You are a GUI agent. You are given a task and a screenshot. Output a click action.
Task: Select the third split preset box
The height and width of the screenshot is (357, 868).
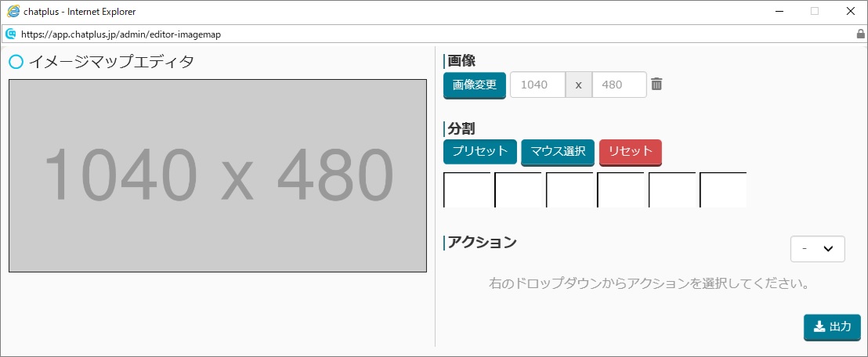coord(570,189)
